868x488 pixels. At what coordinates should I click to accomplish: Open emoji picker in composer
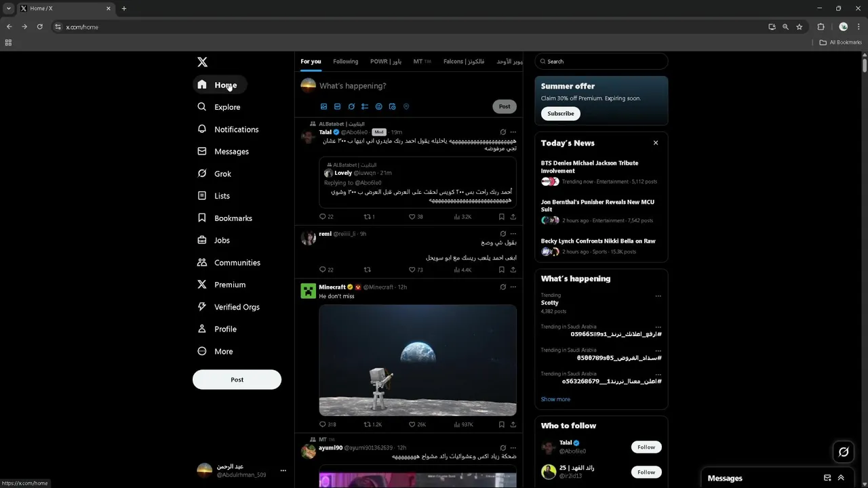coord(378,106)
